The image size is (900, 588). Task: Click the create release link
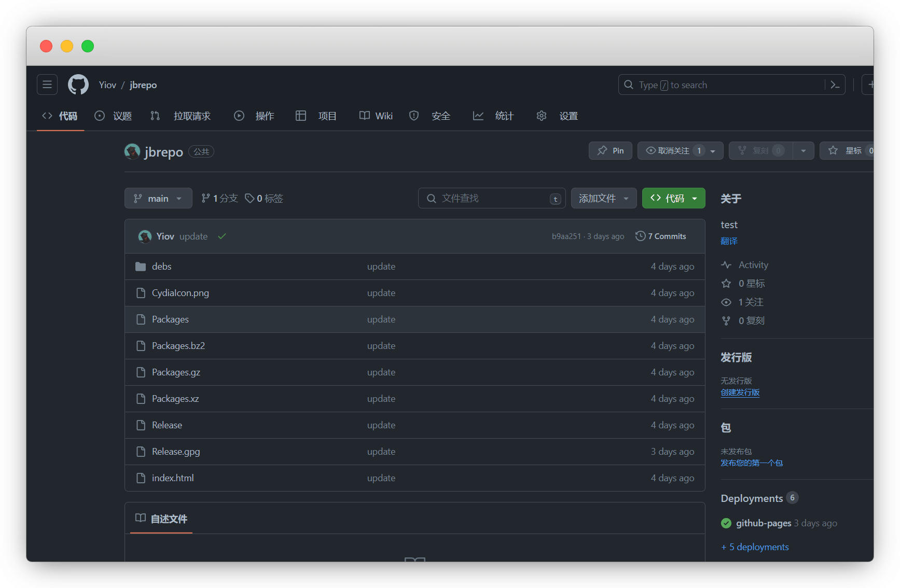pos(740,393)
